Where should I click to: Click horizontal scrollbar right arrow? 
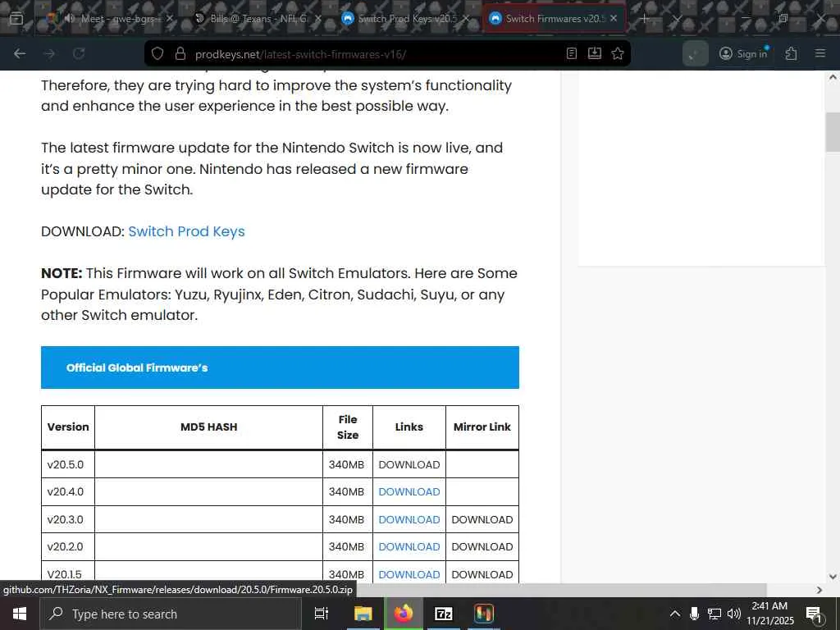pos(819,590)
